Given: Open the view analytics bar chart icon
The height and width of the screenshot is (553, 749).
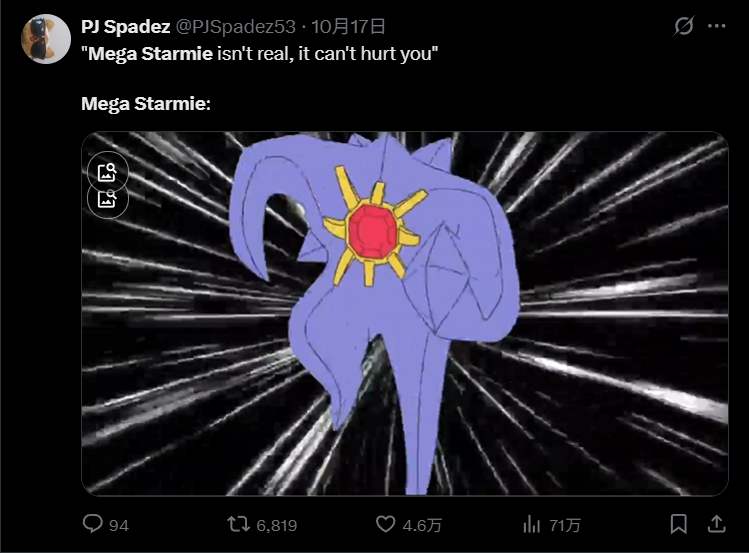Looking at the screenshot, I should (x=531, y=524).
